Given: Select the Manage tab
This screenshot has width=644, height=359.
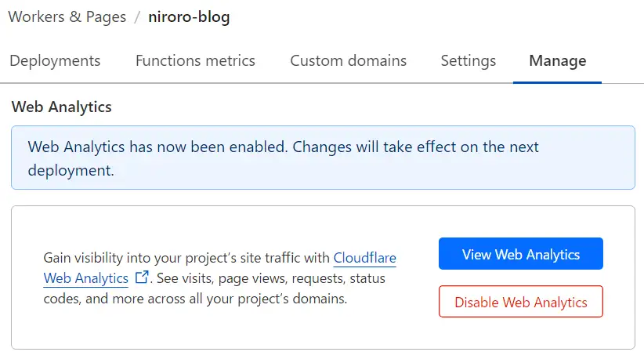Looking at the screenshot, I should click(557, 60).
